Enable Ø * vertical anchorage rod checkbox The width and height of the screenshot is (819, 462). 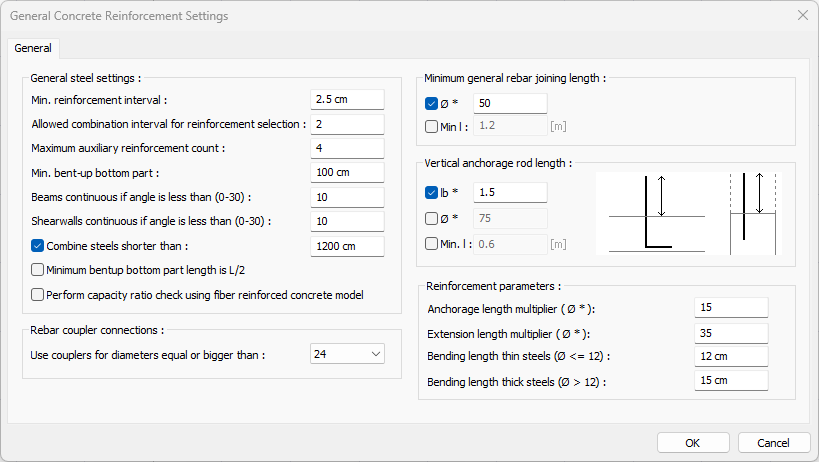click(431, 218)
